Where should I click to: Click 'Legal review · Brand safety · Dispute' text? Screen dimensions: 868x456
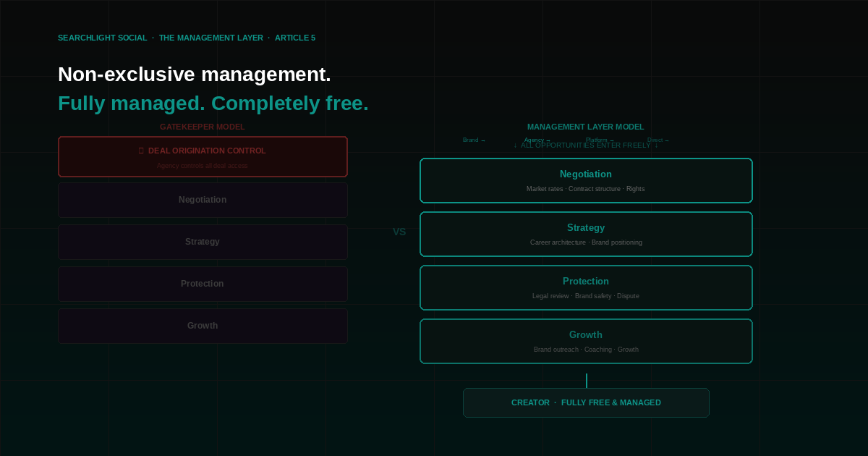pyautogui.click(x=586, y=296)
